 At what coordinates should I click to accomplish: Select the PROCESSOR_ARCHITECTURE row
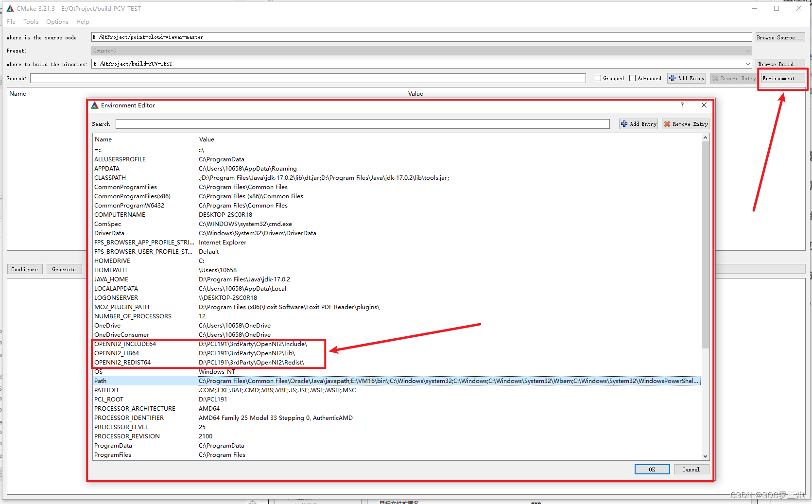(397, 409)
